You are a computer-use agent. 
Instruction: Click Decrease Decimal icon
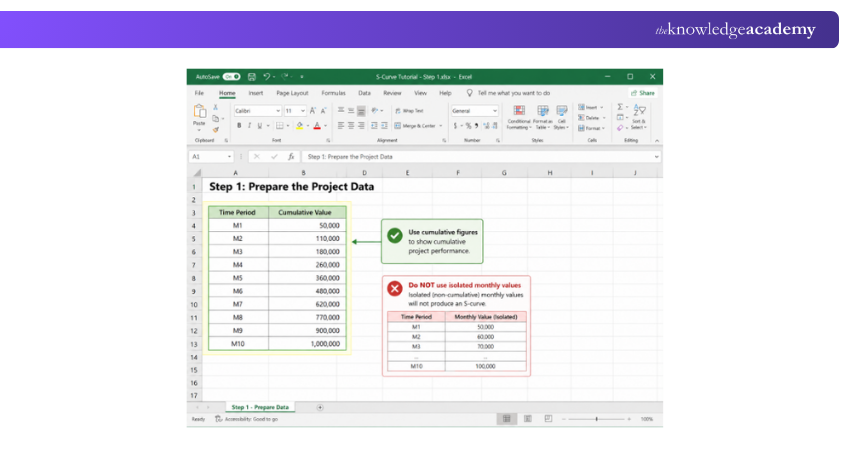[x=495, y=126]
